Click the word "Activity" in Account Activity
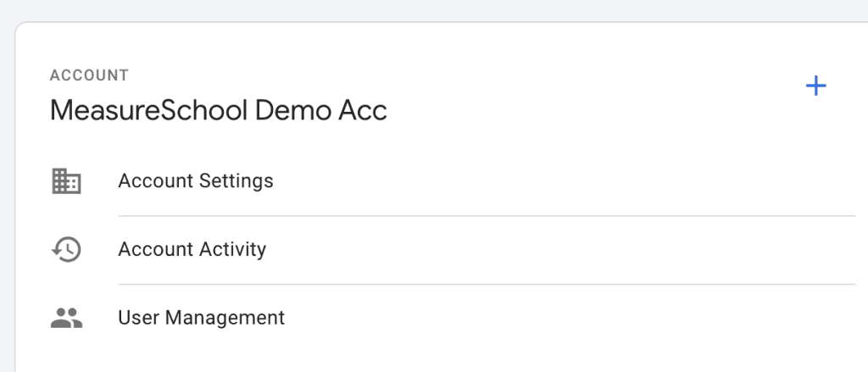The width and height of the screenshot is (868, 372). point(232,249)
